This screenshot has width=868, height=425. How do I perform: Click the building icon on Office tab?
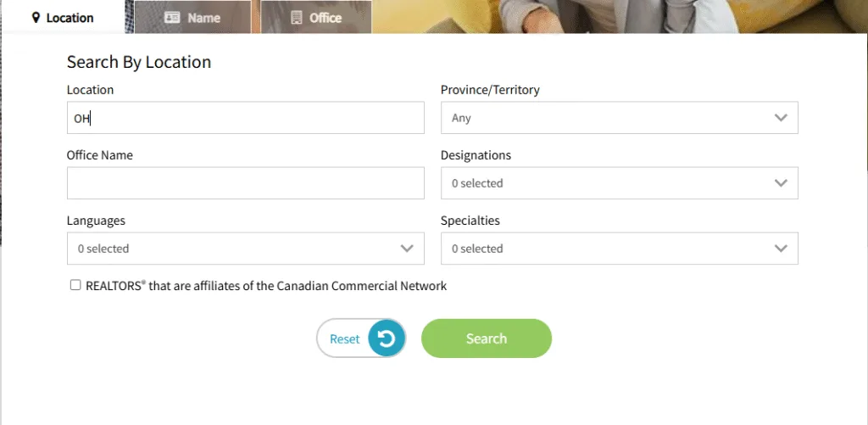[x=296, y=17]
